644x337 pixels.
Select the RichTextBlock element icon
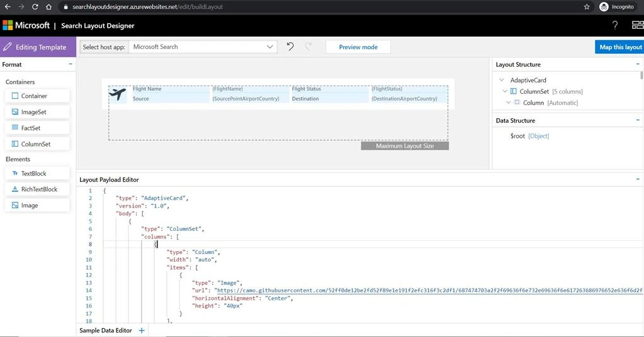pyautogui.click(x=14, y=189)
